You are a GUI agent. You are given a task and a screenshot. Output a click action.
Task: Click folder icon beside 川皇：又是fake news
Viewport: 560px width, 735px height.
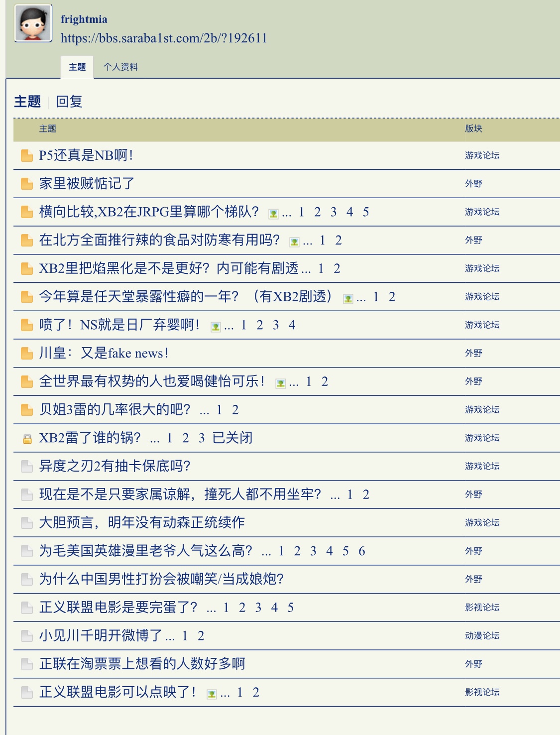click(27, 354)
